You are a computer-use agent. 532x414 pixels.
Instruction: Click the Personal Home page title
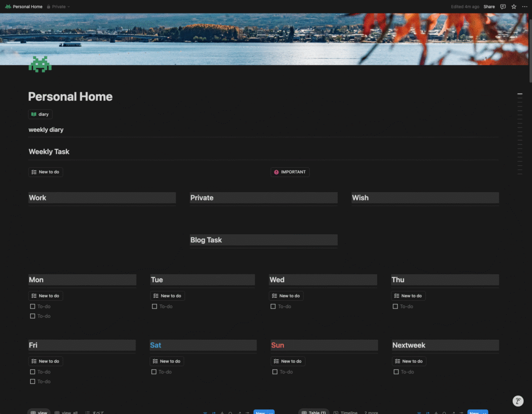click(70, 97)
